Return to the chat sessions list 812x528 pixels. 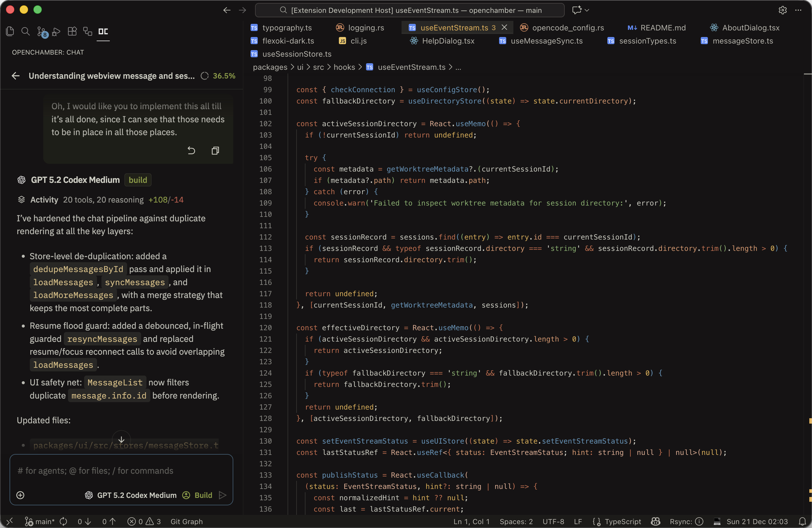point(16,76)
